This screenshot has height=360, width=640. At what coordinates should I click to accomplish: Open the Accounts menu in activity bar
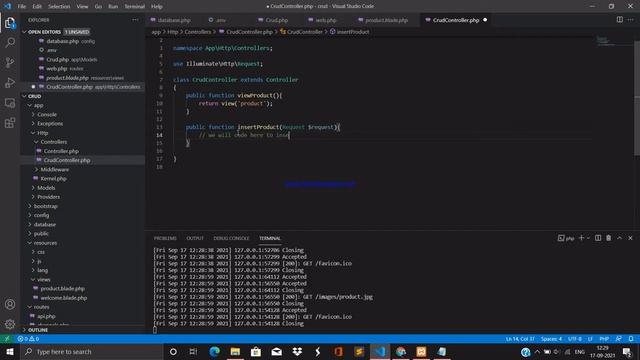10,304
